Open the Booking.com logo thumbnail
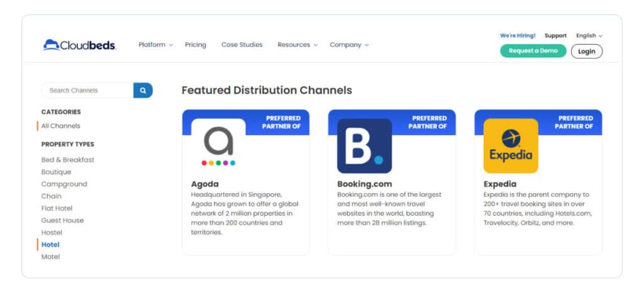Image resolution: width=644 pixels, height=295 pixels. tap(364, 146)
